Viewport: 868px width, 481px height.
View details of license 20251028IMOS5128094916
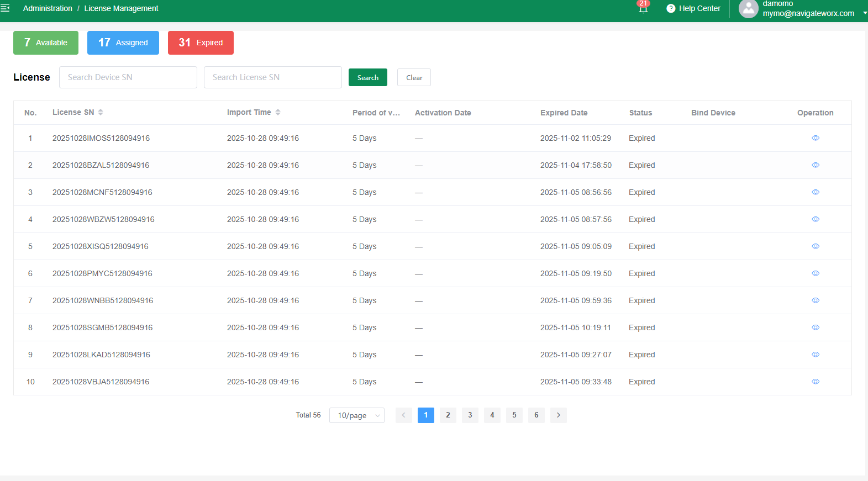point(815,138)
